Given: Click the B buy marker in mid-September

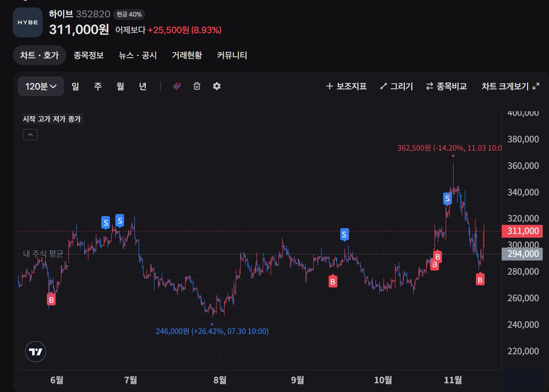Looking at the screenshot, I should [x=333, y=282].
